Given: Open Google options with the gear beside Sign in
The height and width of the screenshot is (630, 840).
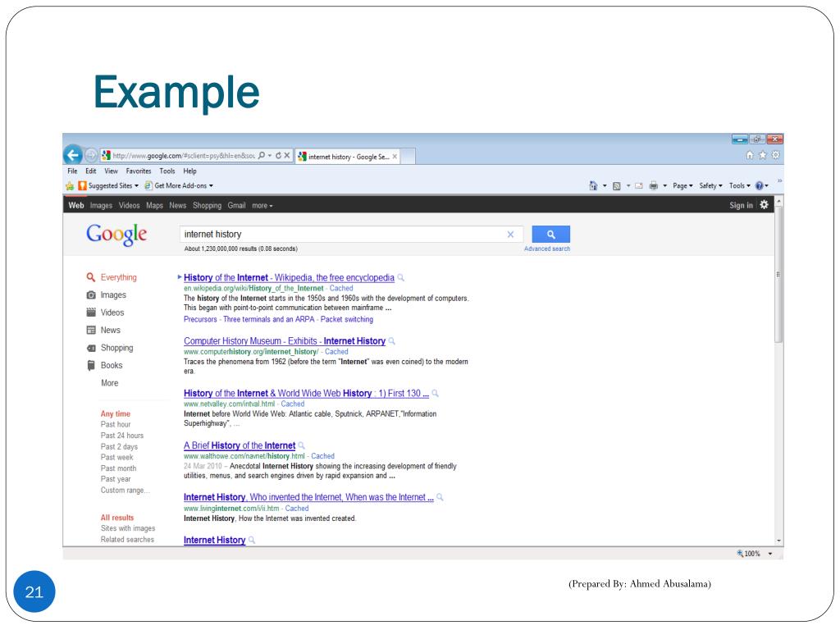Looking at the screenshot, I should coord(764,204).
